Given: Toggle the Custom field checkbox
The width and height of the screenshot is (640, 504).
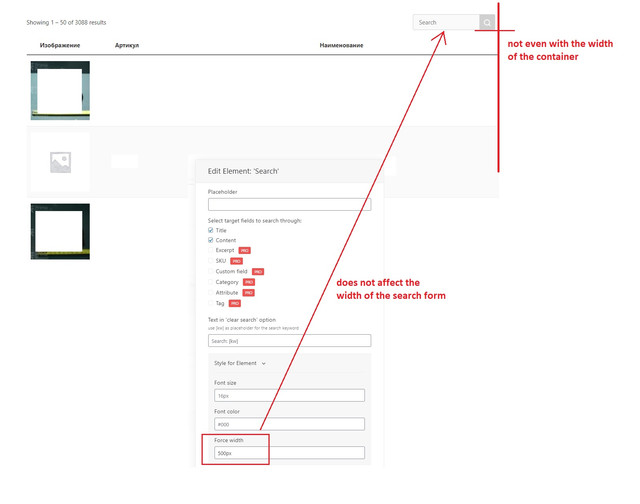Looking at the screenshot, I should coord(211,271).
